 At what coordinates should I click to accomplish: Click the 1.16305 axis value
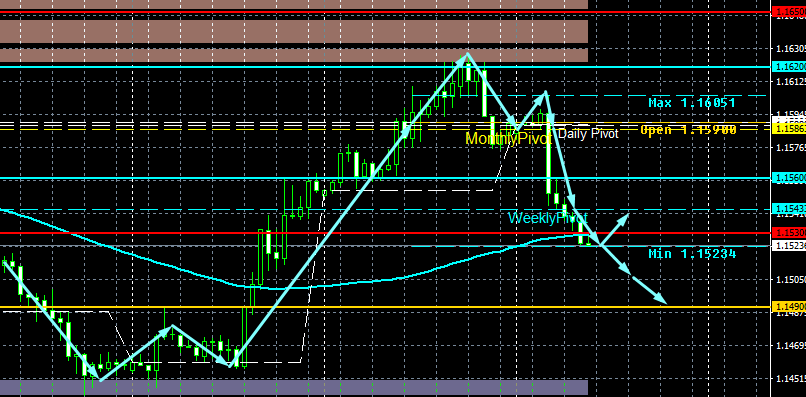click(791, 48)
